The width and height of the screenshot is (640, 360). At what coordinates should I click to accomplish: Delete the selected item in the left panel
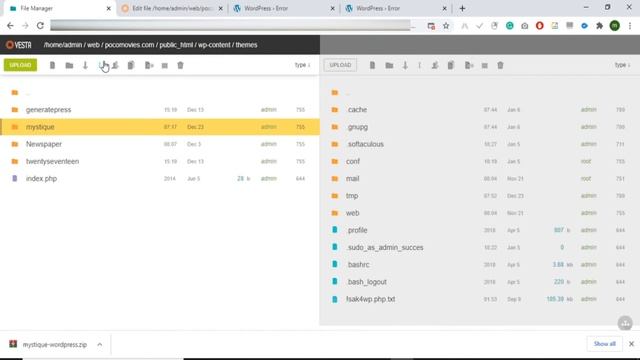[180, 65]
